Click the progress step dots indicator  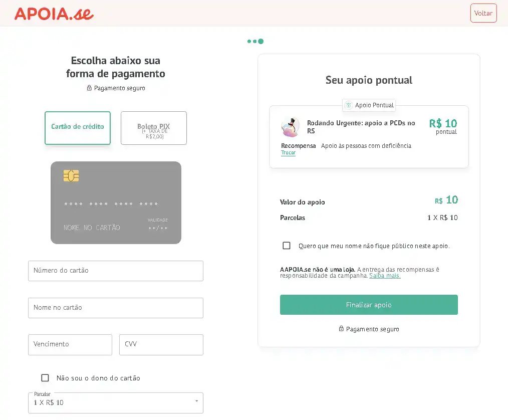click(x=256, y=42)
